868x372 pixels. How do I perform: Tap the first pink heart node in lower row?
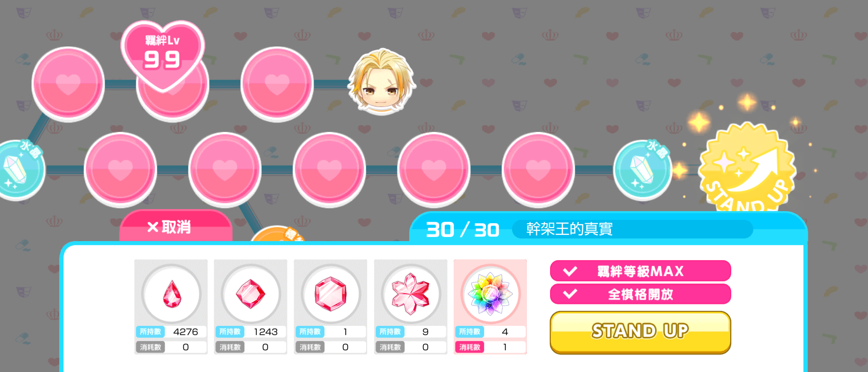[120, 170]
